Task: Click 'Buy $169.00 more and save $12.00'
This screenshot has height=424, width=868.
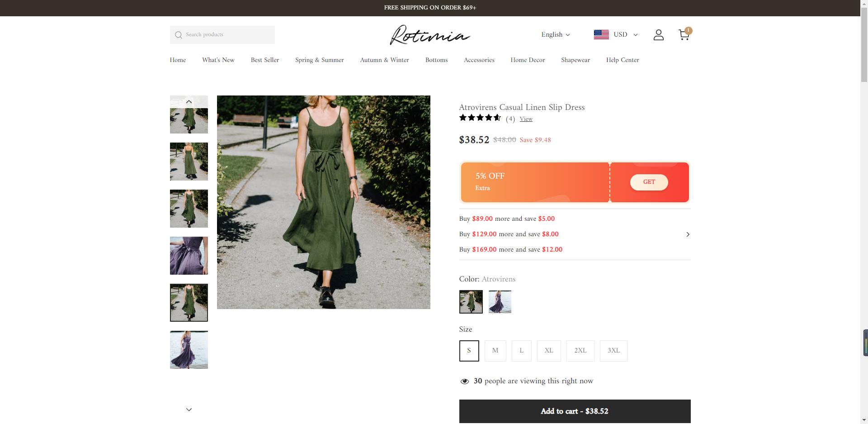Action: (511, 250)
